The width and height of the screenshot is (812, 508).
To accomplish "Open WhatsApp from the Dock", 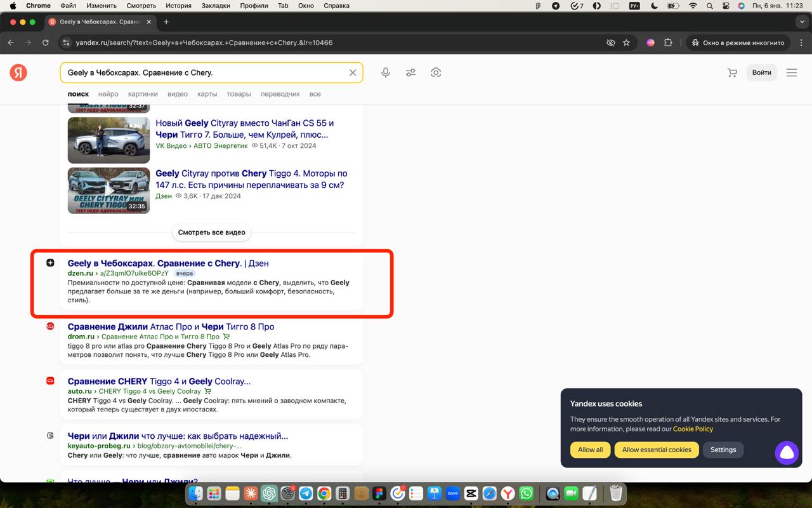I will pos(527,493).
